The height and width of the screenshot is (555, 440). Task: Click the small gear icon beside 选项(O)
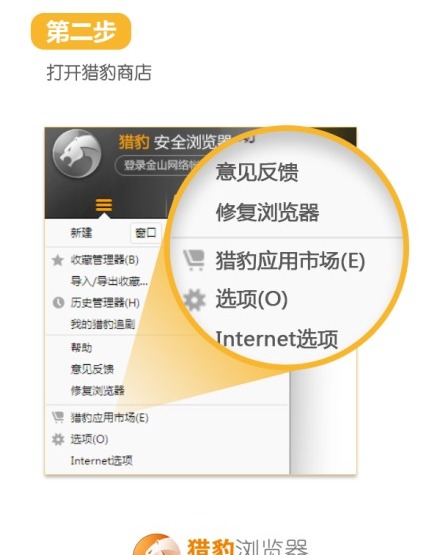click(x=58, y=439)
